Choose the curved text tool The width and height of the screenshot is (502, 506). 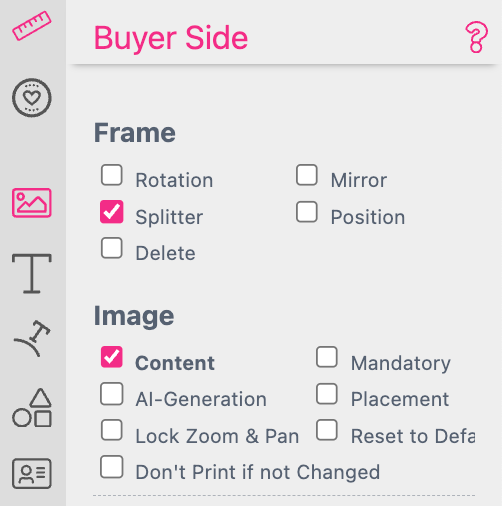coord(32,338)
